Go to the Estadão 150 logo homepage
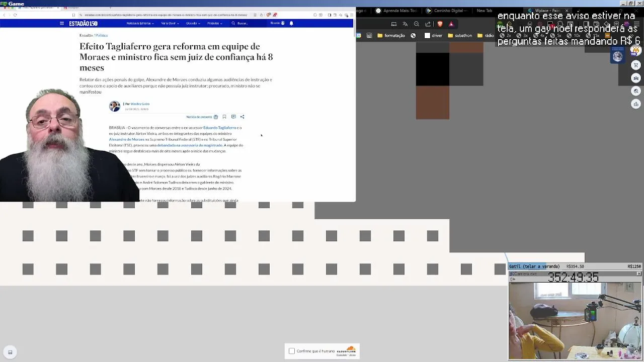 (84, 23)
